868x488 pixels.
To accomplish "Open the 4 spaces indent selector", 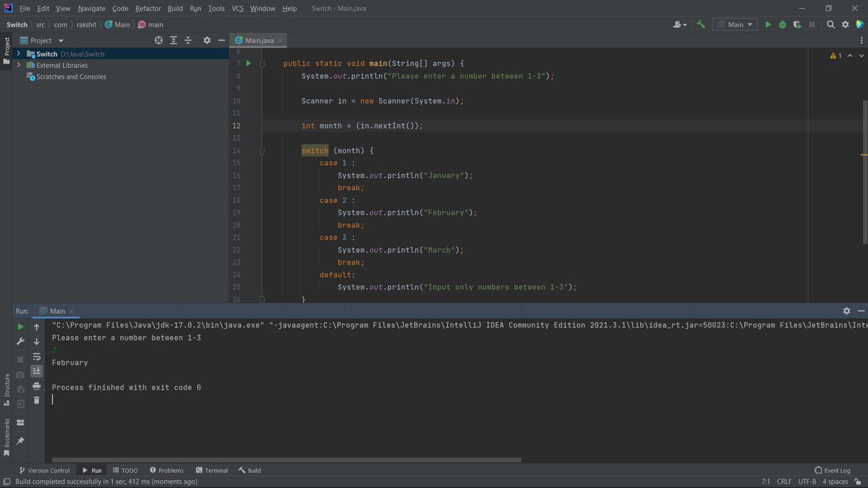I will pyautogui.click(x=835, y=481).
